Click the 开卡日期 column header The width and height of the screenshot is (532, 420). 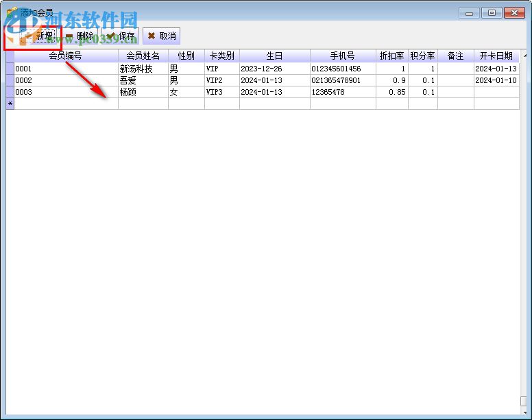pyautogui.click(x=496, y=56)
